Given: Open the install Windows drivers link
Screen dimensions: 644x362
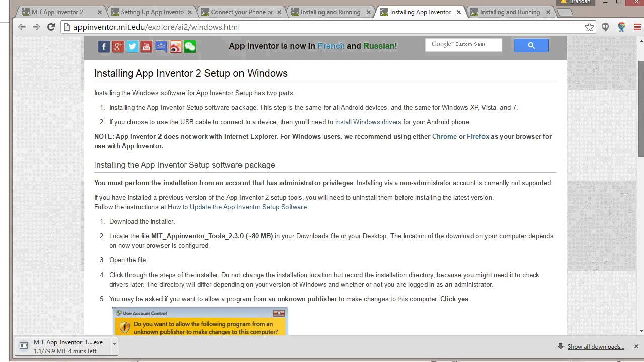Looking at the screenshot, I should tap(368, 122).
